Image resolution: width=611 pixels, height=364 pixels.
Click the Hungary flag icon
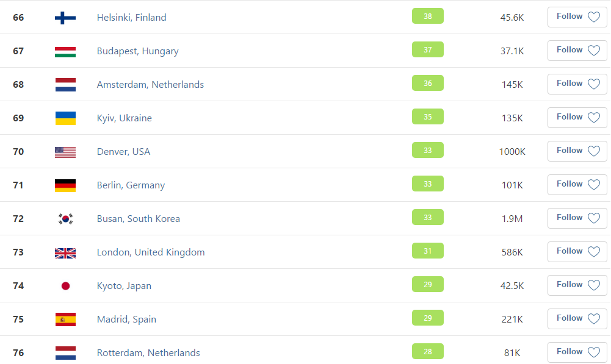(65, 52)
